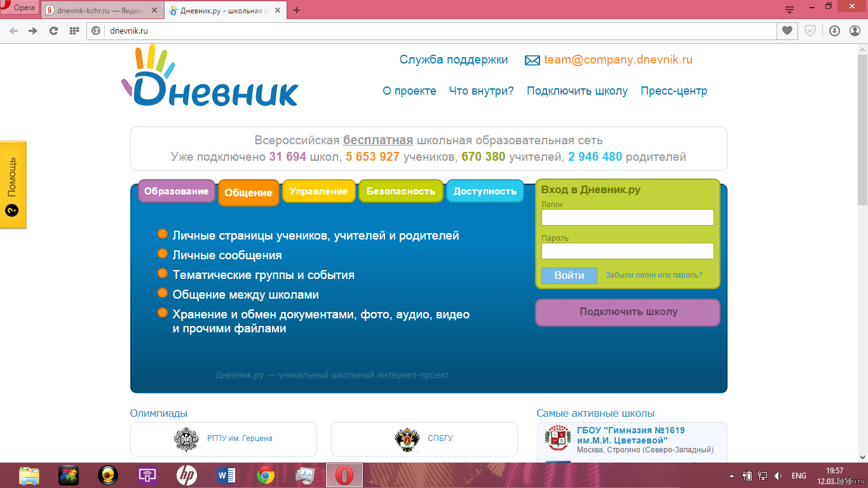Select the Безопасность tab
Image resolution: width=868 pixels, height=488 pixels.
(400, 191)
